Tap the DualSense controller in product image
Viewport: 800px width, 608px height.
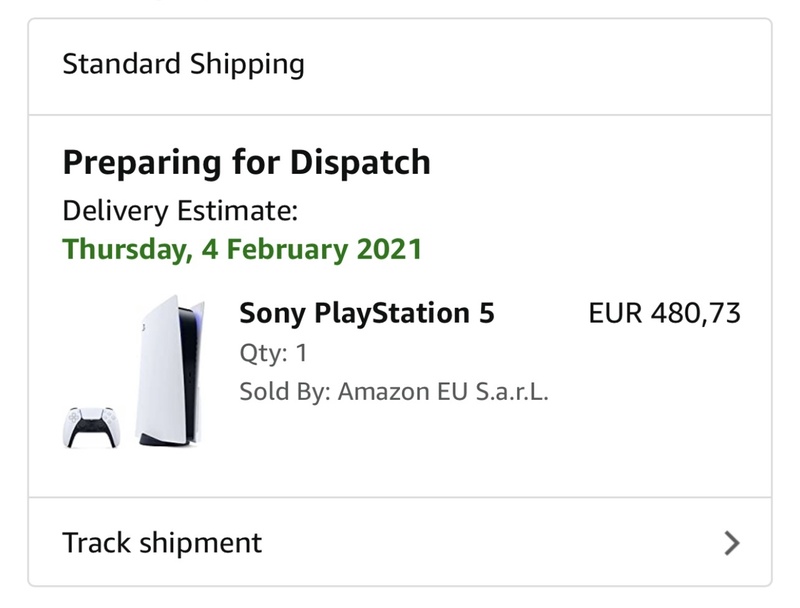90,426
